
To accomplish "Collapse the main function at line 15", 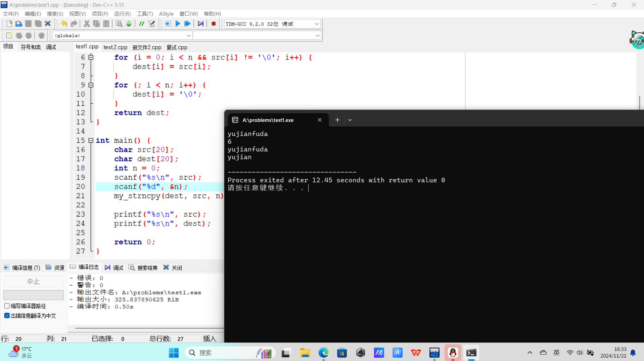I will 91,141.
